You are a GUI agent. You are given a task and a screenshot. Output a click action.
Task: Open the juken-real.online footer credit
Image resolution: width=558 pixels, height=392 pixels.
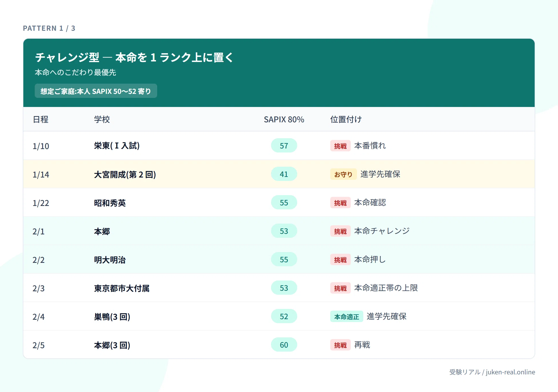coord(492,372)
